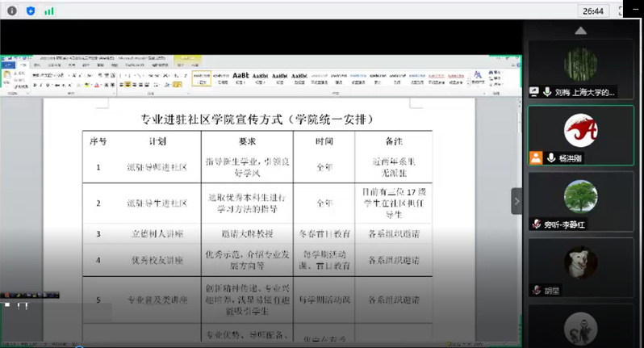This screenshot has height=348, width=644.
Task: Select the Home tab in Word ribbon
Action: [x=22, y=66]
